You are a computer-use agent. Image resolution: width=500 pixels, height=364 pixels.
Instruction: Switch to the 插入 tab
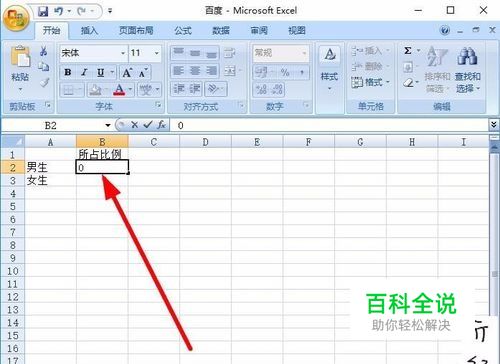tap(89, 31)
